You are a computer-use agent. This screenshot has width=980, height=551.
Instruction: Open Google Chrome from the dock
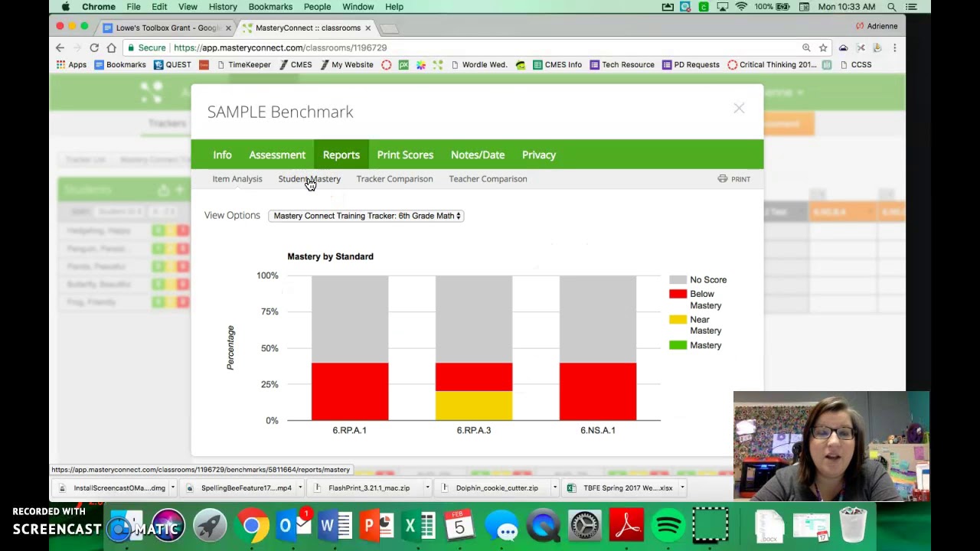click(x=251, y=527)
